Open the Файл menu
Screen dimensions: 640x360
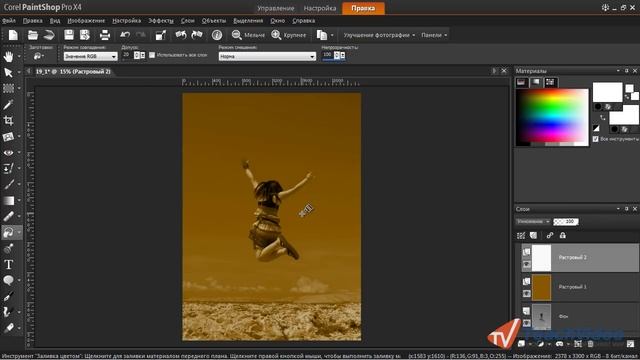point(9,20)
